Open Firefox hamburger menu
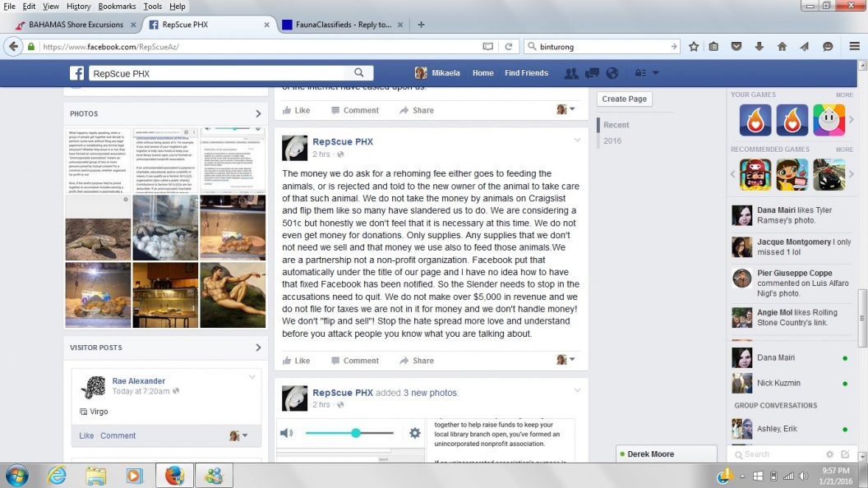This screenshot has width=868, height=488. [x=854, y=47]
